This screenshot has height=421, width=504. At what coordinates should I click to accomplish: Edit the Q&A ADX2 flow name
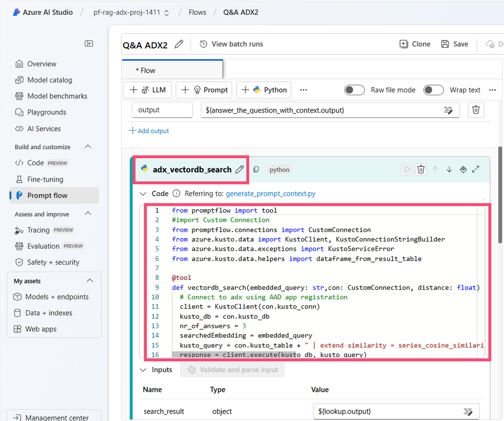coord(179,44)
